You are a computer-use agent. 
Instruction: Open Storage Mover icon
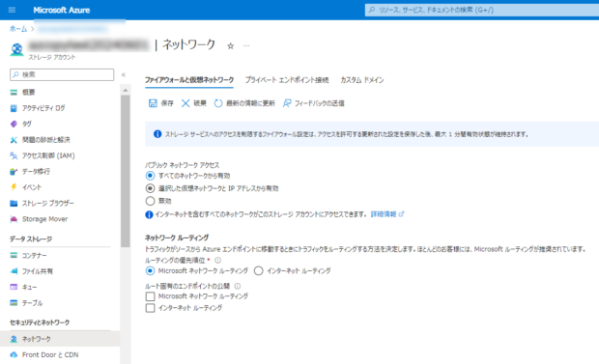point(14,219)
